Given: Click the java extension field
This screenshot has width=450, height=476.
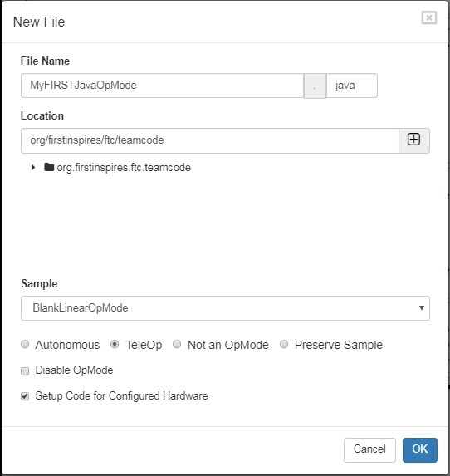Looking at the screenshot, I should [352, 86].
